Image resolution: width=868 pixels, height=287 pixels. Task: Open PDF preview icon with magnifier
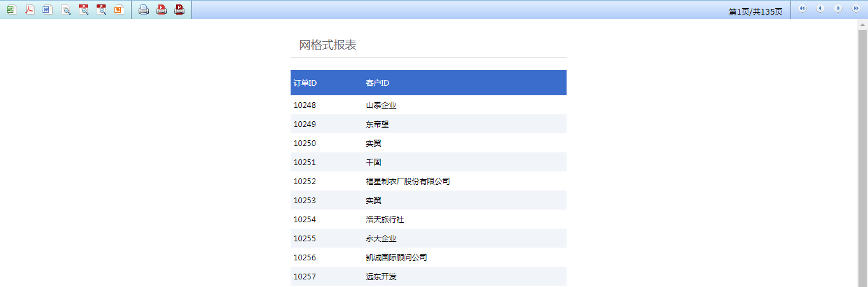pyautogui.click(x=101, y=10)
